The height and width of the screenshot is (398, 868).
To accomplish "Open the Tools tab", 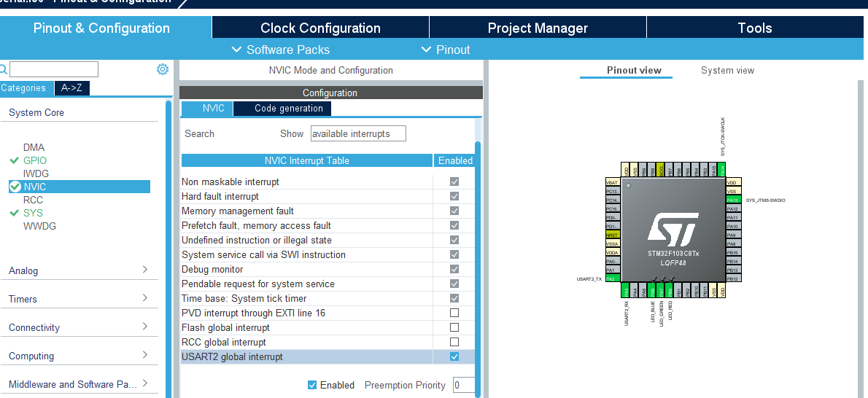I will tap(754, 28).
